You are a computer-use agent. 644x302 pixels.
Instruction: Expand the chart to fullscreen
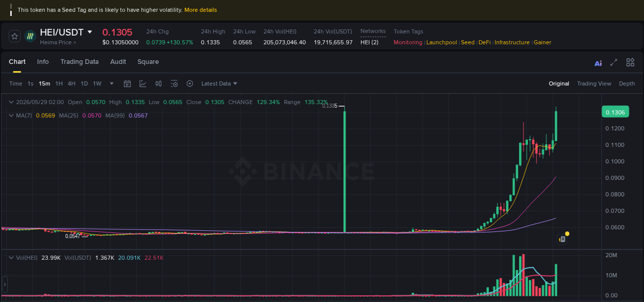click(x=614, y=62)
